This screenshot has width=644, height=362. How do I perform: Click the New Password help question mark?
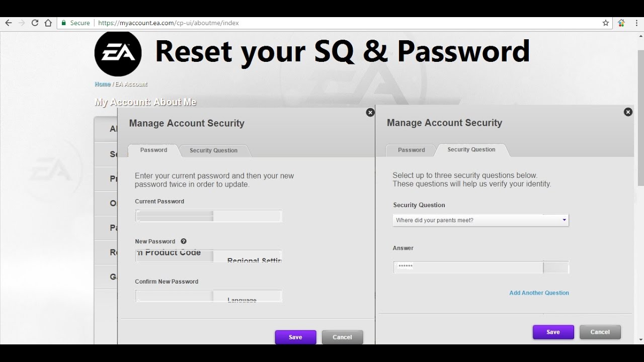coord(184,241)
